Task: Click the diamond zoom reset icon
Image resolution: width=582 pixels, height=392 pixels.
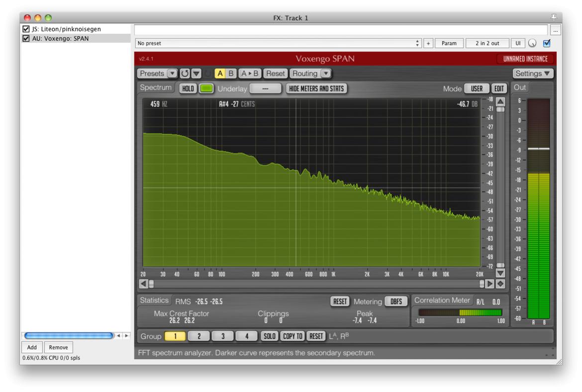Action: [500, 284]
